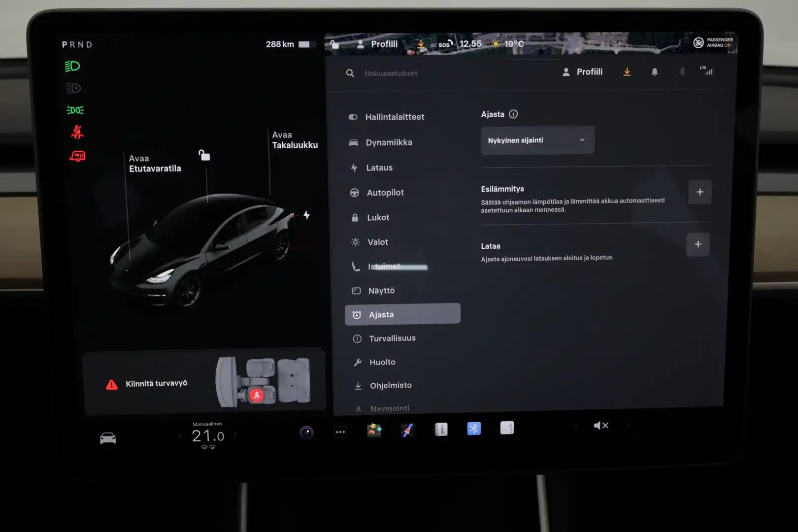Tap the passenger airbag indicator
Screen dimensions: 798x532
[713, 43]
